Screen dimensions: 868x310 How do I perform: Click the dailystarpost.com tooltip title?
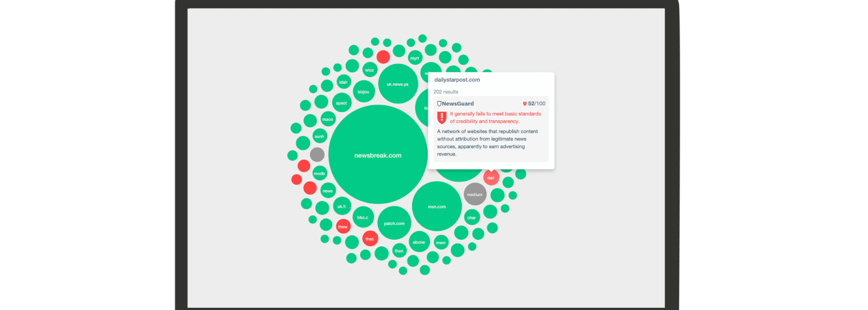tap(457, 80)
